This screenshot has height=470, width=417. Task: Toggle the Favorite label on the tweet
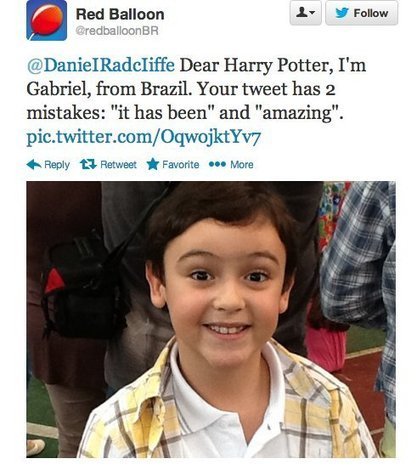click(180, 164)
